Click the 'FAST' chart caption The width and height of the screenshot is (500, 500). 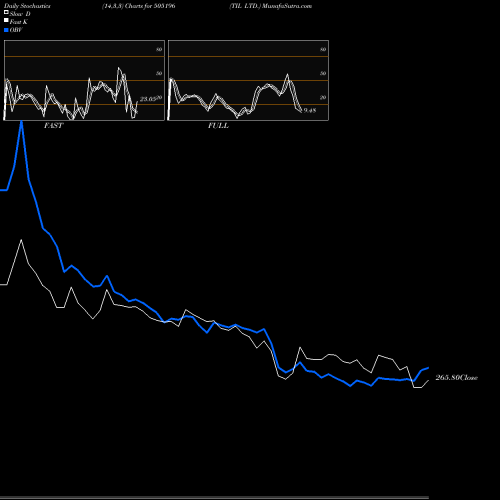53,126
